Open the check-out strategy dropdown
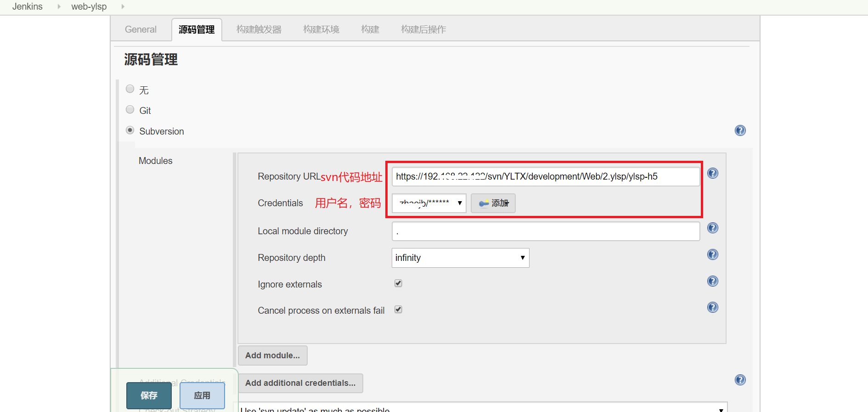The width and height of the screenshot is (868, 412). click(x=483, y=407)
